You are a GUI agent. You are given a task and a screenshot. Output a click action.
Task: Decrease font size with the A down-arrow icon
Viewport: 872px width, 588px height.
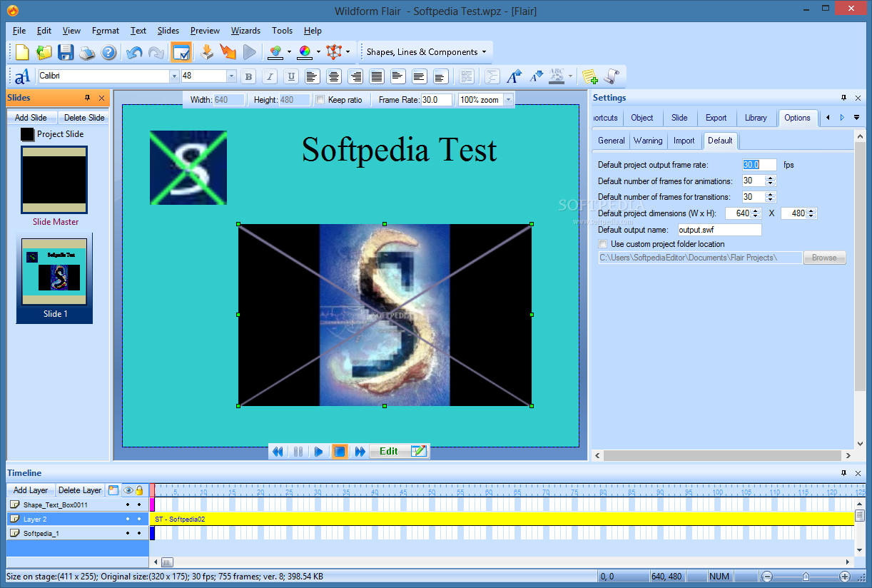pos(535,76)
